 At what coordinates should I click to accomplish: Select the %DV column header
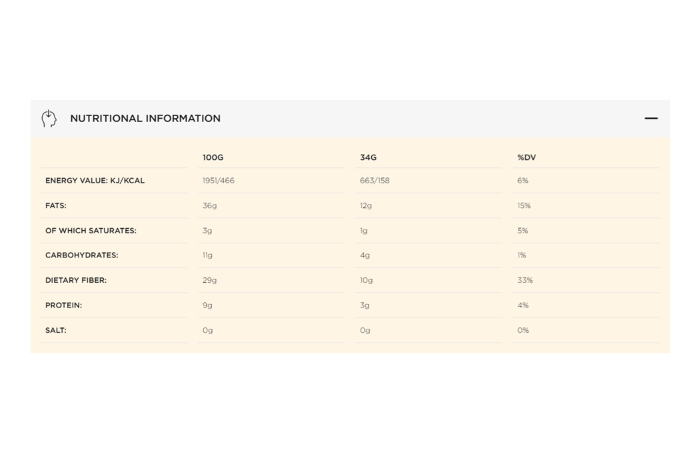click(526, 157)
